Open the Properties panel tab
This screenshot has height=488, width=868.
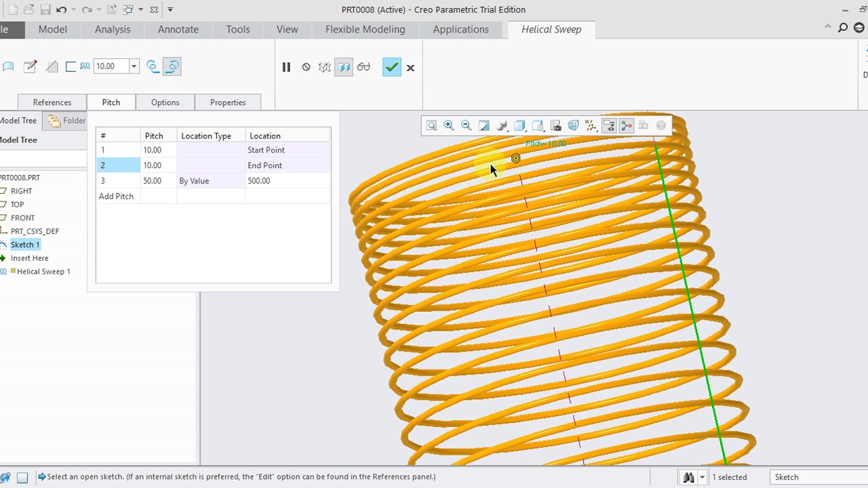(x=228, y=102)
